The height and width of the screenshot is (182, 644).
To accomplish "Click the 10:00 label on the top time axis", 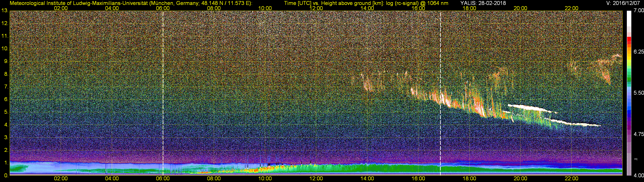I will pos(265,8).
